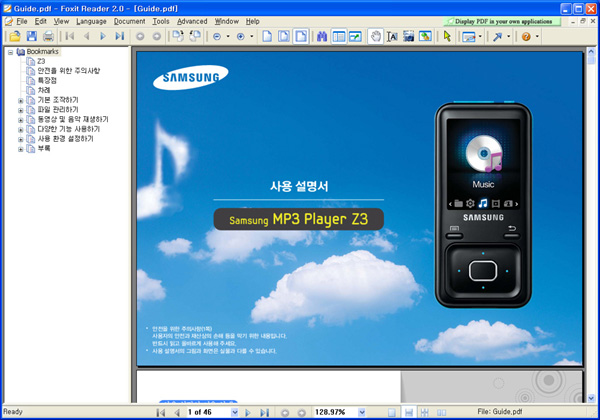Open Find with the binoculars icon
The width and height of the screenshot is (600, 420).
tap(322, 36)
